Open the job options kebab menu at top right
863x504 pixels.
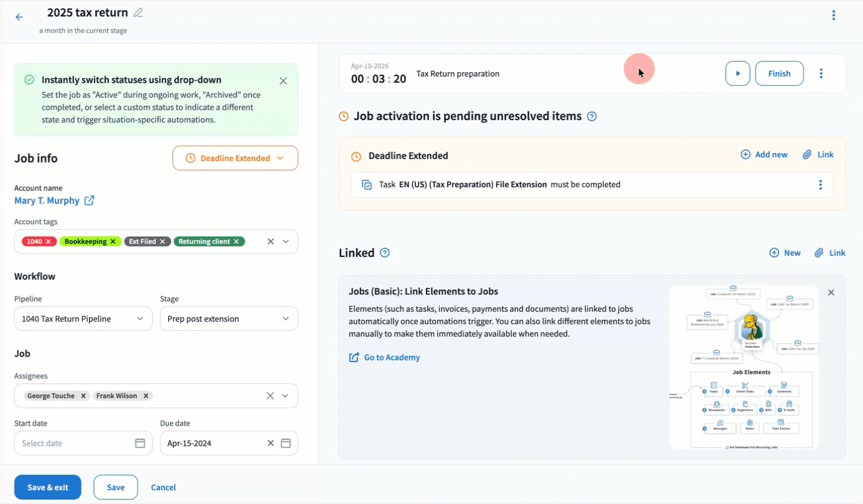tap(833, 16)
